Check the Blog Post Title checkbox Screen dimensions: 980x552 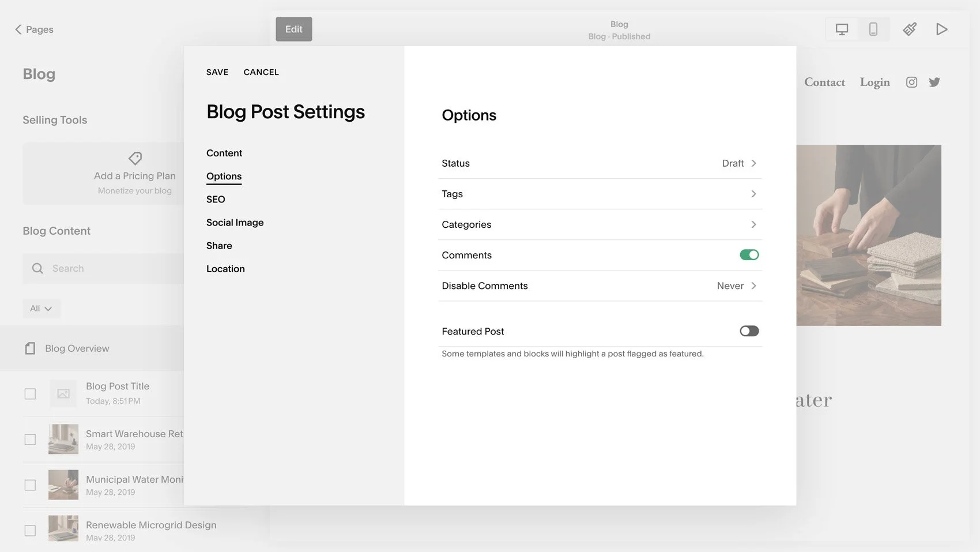(x=30, y=394)
